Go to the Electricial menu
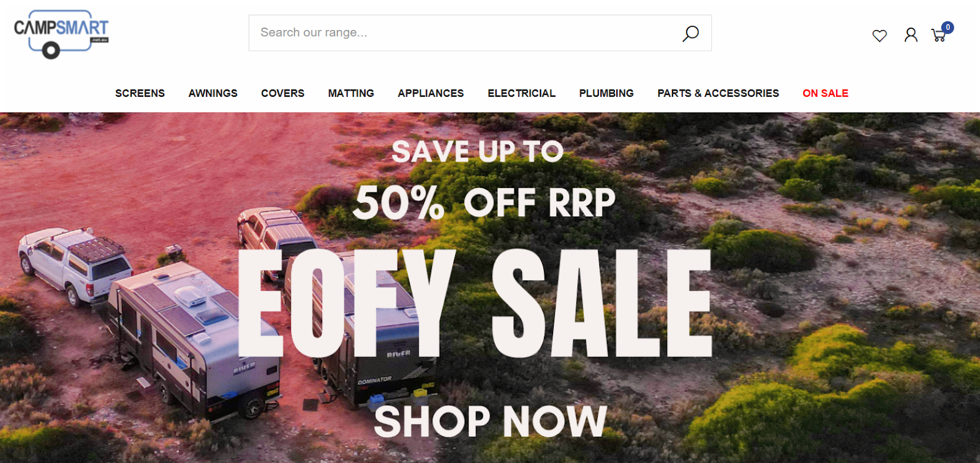Viewport: 980px width, 463px height. pyautogui.click(x=521, y=93)
